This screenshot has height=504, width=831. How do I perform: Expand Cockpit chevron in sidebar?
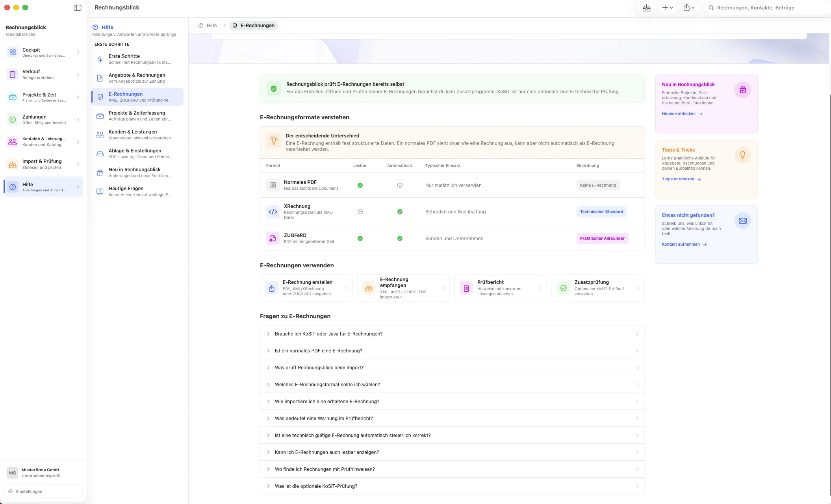click(78, 52)
